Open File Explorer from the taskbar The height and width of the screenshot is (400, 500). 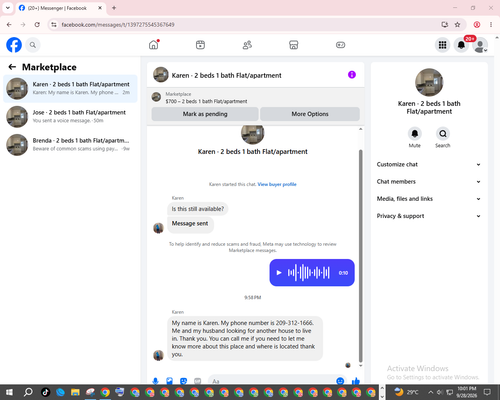(x=75, y=392)
